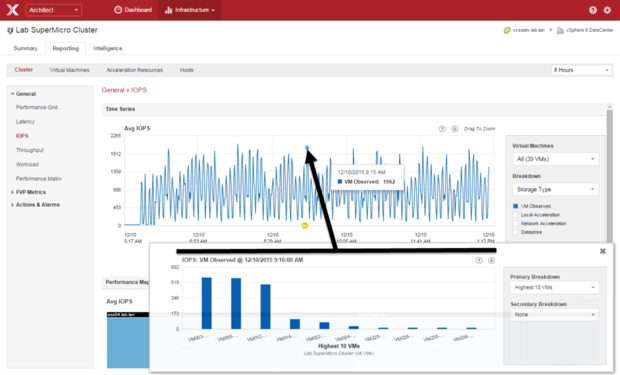Screen dimensions: 620x375
Task: Click the cluster shield icon beside Lab SuperMicro
Action: pos(10,30)
